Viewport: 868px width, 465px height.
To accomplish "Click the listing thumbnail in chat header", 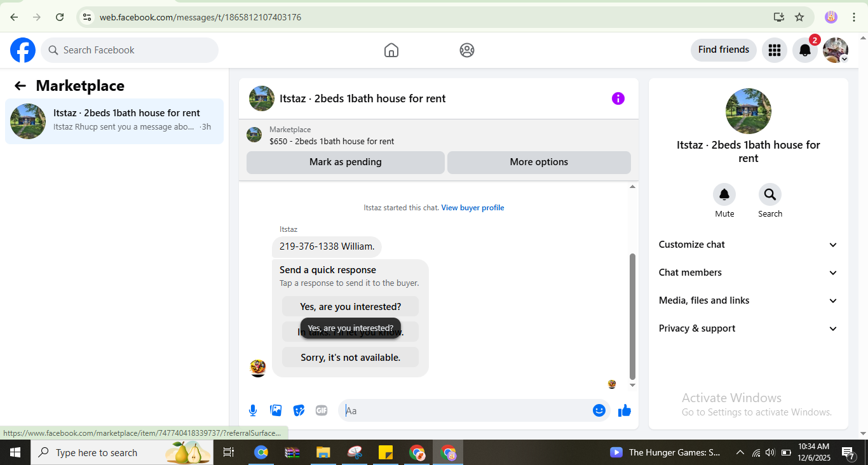I will pos(262,98).
